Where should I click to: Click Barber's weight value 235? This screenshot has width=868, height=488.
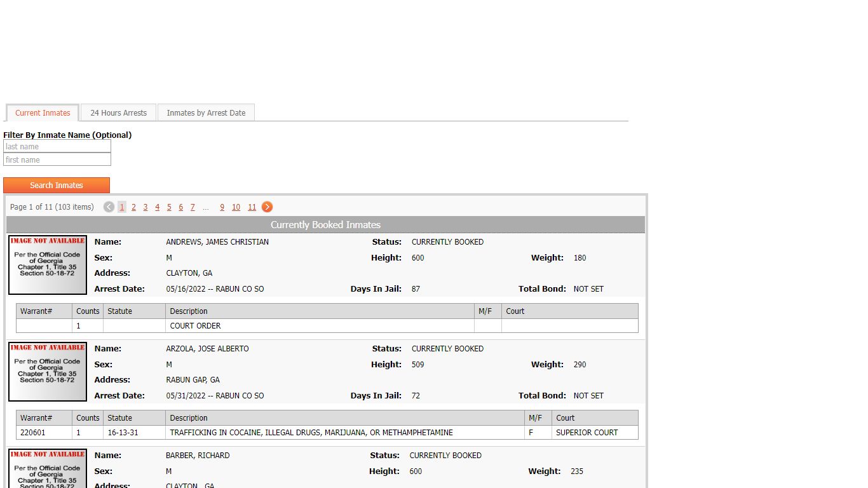pyautogui.click(x=577, y=471)
